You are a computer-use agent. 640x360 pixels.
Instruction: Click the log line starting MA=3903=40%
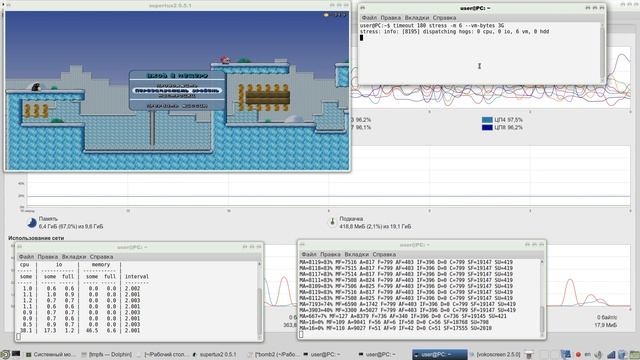point(407,310)
